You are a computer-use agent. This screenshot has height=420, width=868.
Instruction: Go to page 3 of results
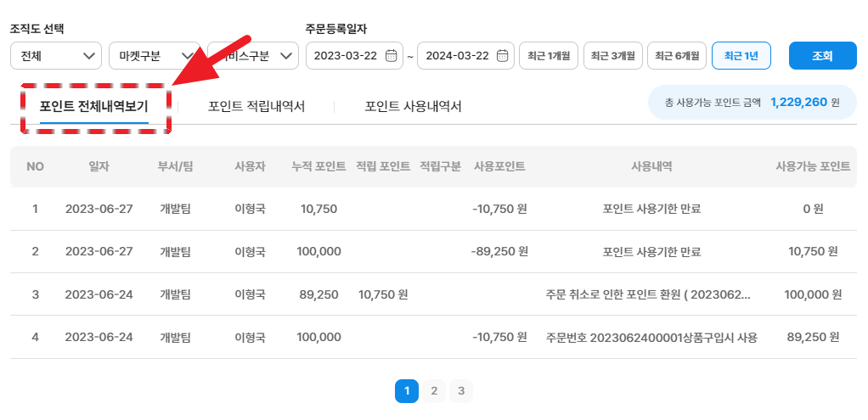click(x=461, y=391)
